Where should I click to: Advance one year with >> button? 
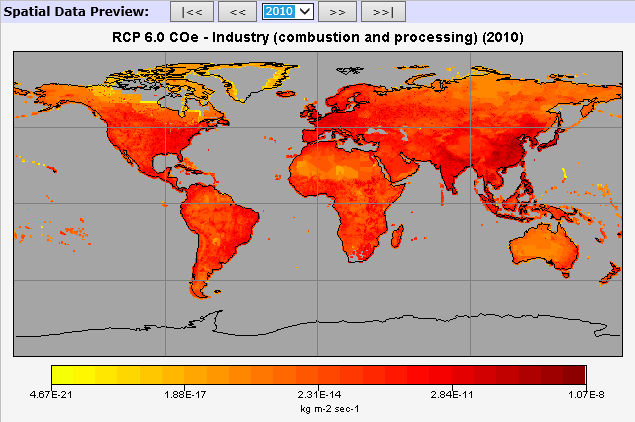point(337,12)
